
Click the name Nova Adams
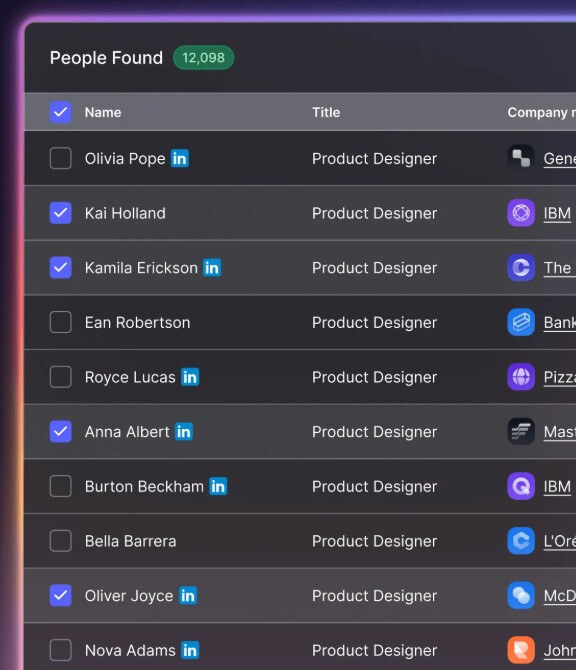click(130, 650)
